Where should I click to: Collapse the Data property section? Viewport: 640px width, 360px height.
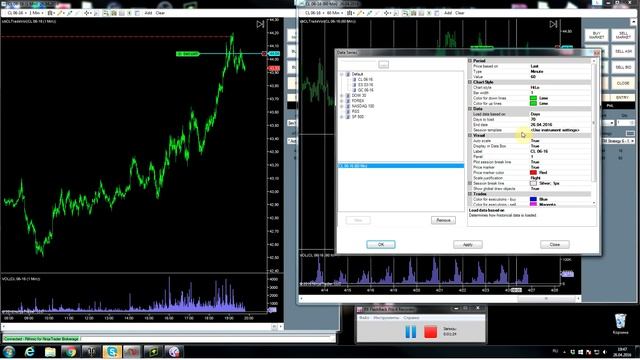click(x=470, y=109)
